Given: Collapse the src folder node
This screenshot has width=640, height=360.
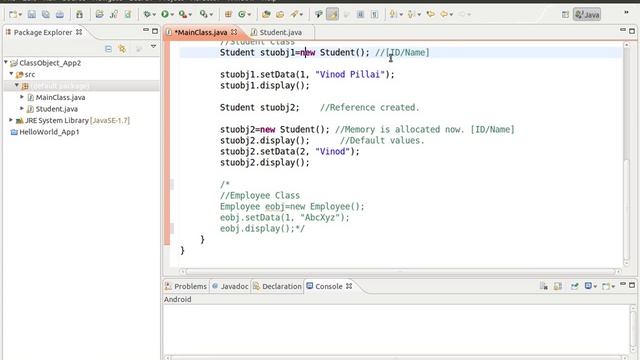Looking at the screenshot, I should 11,74.
